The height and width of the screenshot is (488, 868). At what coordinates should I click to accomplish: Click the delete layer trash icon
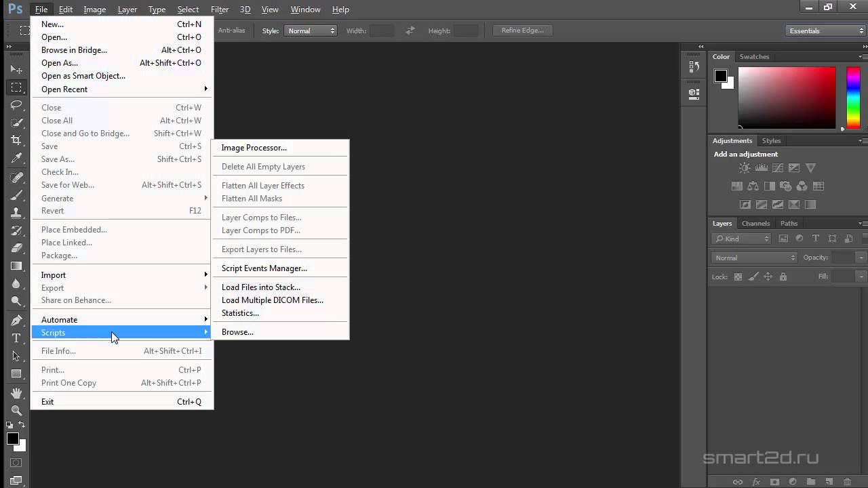click(x=846, y=482)
